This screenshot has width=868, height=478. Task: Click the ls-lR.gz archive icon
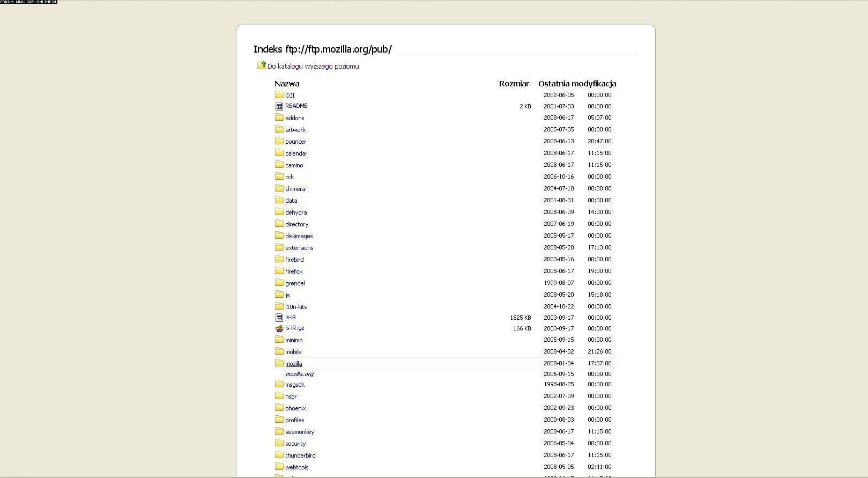279,328
